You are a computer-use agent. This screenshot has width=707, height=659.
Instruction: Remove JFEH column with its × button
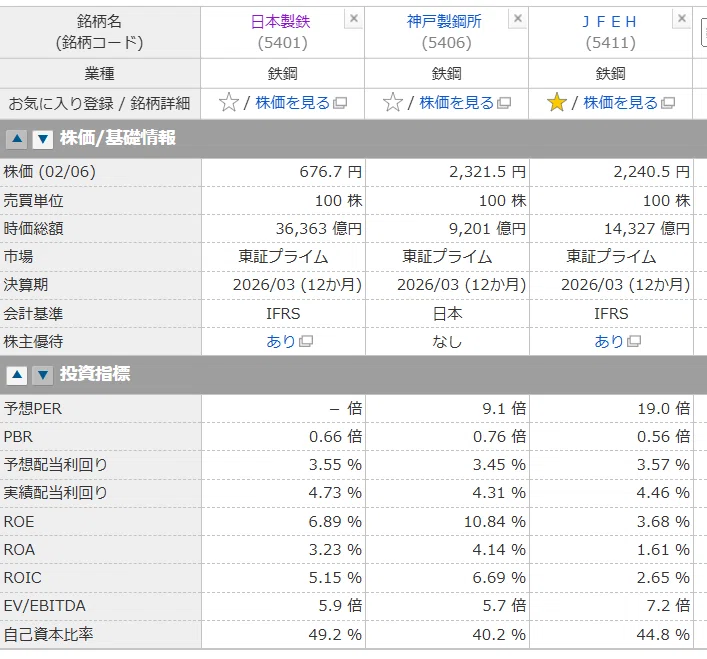click(x=682, y=19)
